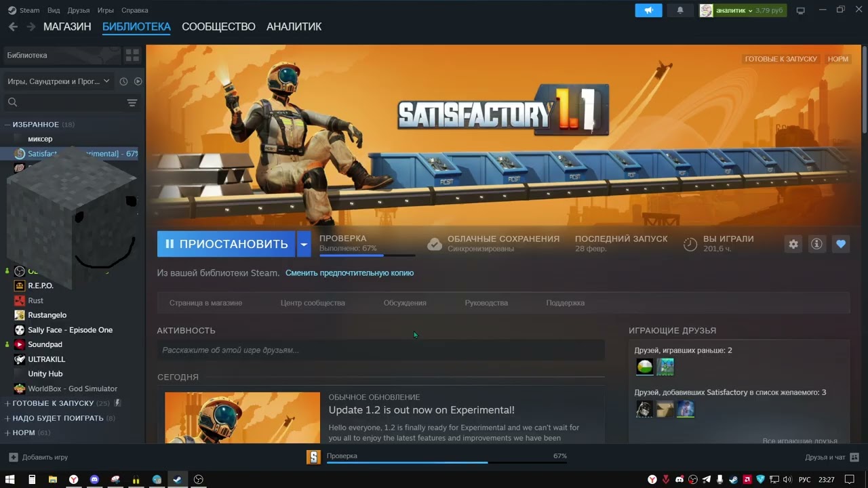Screen dimensions: 868x488
Task: Pause verification with ПРИОСТАНОВИТЬ button
Action: coord(226,244)
